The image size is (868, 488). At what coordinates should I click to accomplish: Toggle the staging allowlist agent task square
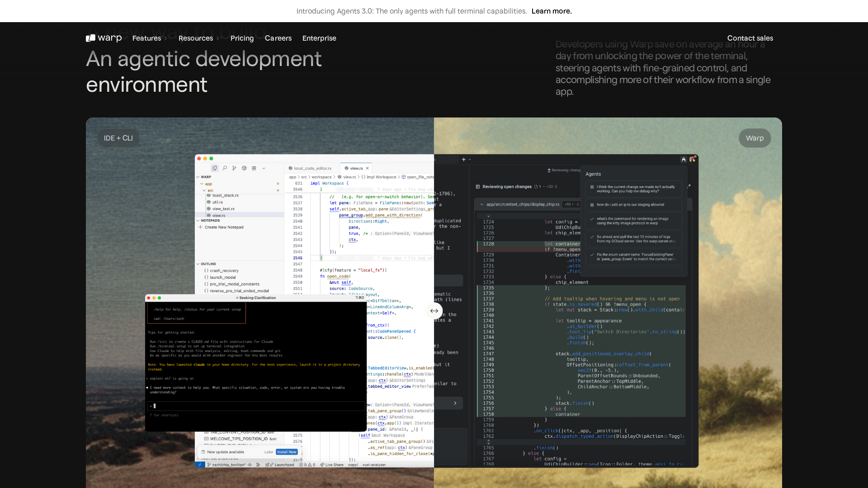point(592,205)
